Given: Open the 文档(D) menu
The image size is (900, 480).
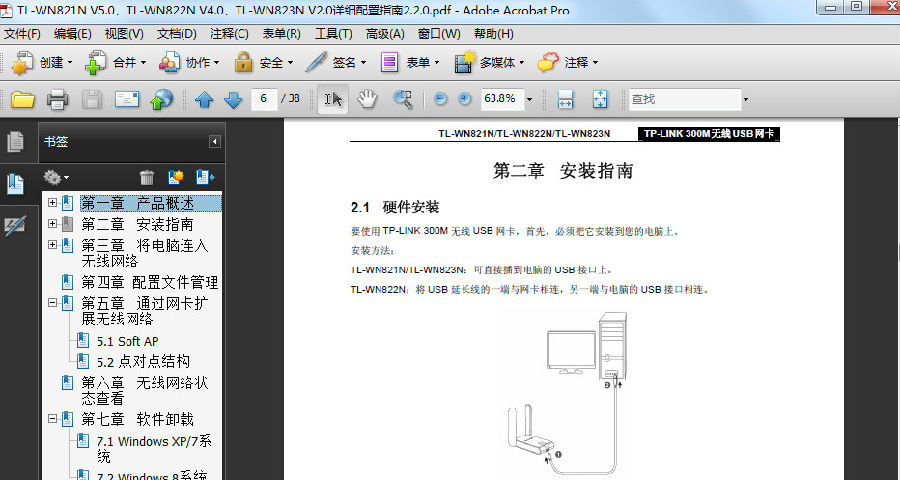Looking at the screenshot, I should pos(177,34).
